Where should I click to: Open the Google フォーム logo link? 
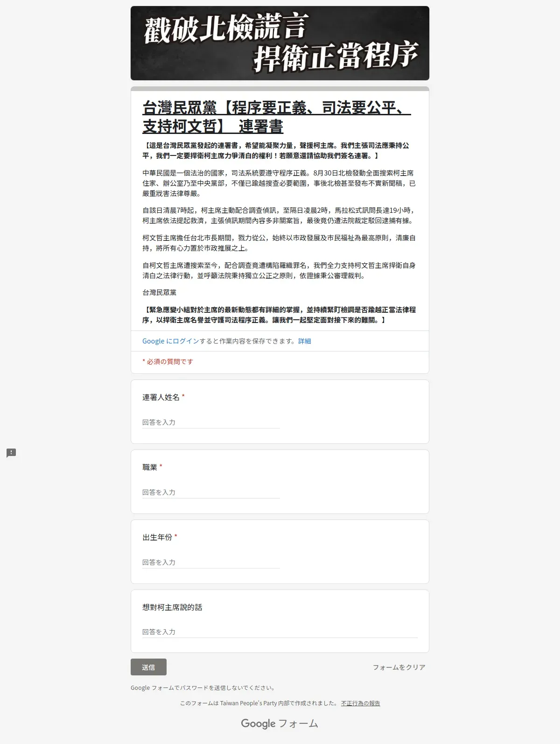(x=280, y=723)
